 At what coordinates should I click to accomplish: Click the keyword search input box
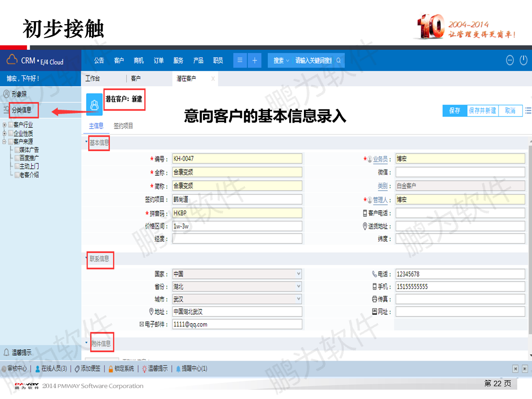314,61
